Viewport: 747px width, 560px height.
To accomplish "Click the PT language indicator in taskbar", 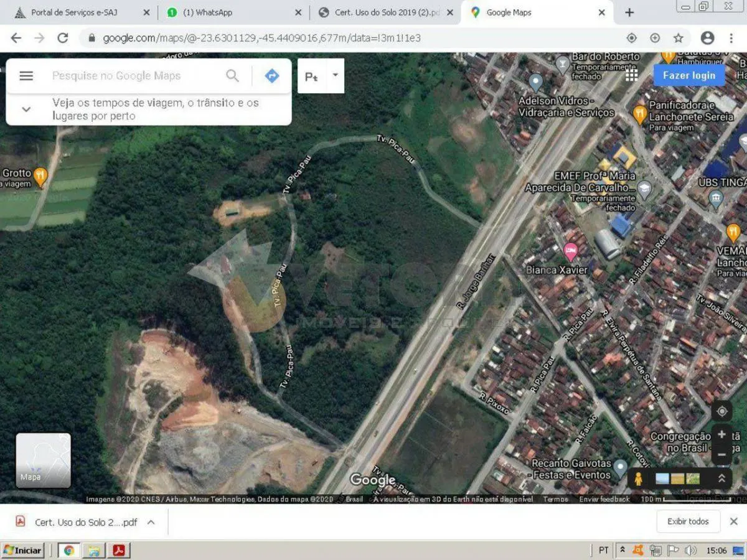I will point(603,550).
